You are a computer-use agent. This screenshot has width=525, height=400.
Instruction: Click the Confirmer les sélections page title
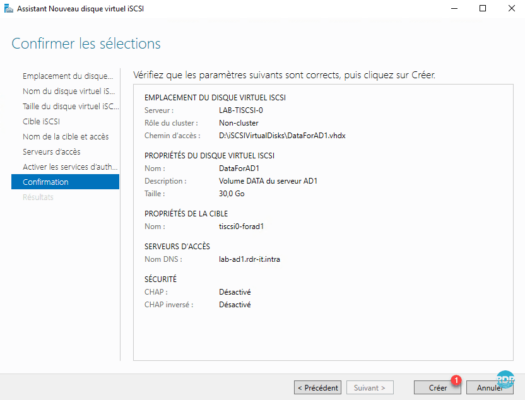86,44
